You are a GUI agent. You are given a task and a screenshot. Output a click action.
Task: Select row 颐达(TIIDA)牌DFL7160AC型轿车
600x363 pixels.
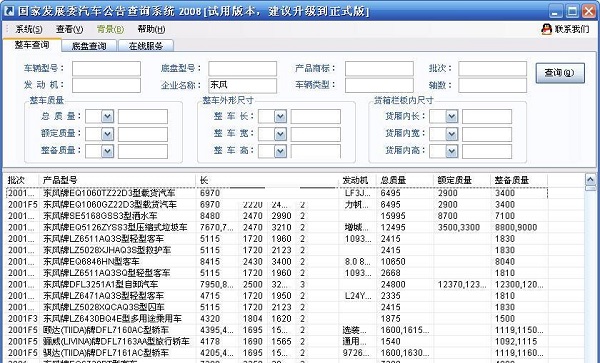click(x=277, y=330)
